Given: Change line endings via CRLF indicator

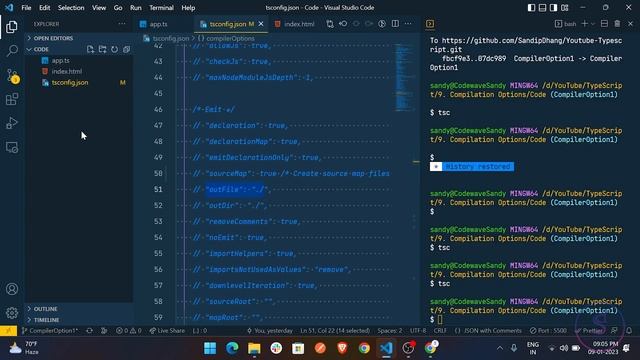Looking at the screenshot, I should point(440,331).
